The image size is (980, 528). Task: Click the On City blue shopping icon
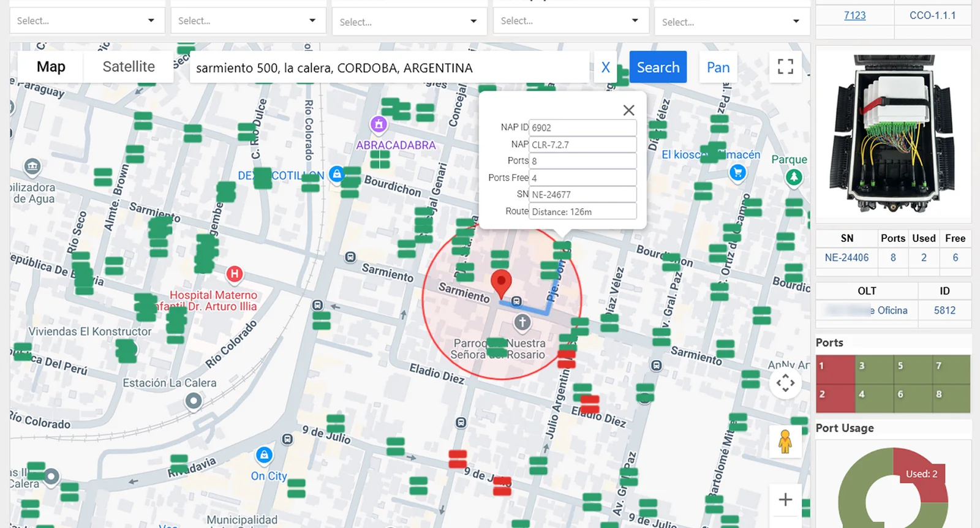264,455
